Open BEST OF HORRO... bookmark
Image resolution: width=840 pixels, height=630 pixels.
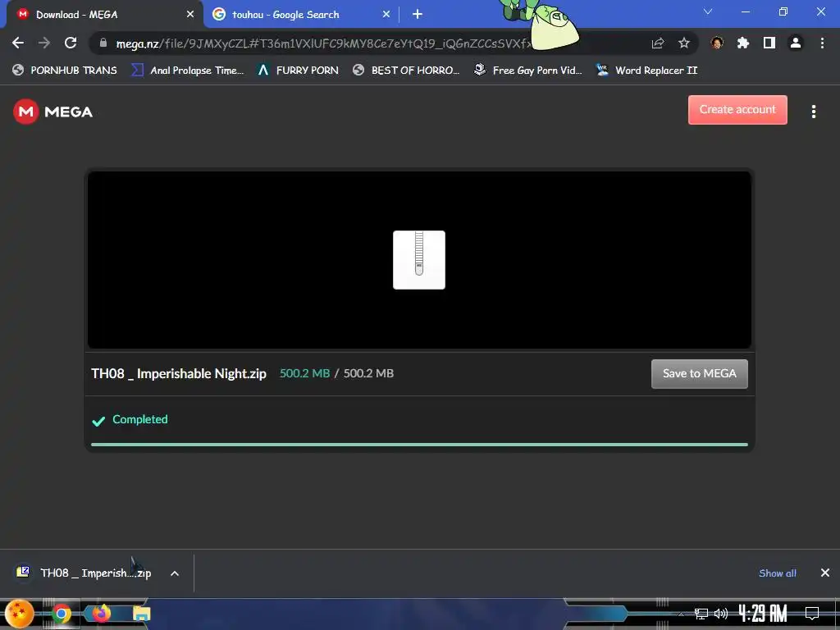[x=406, y=71]
